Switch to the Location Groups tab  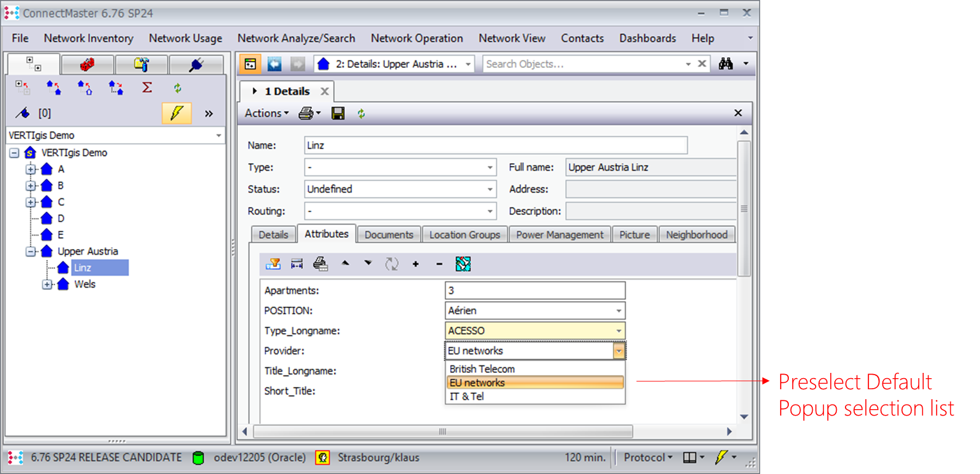point(465,234)
